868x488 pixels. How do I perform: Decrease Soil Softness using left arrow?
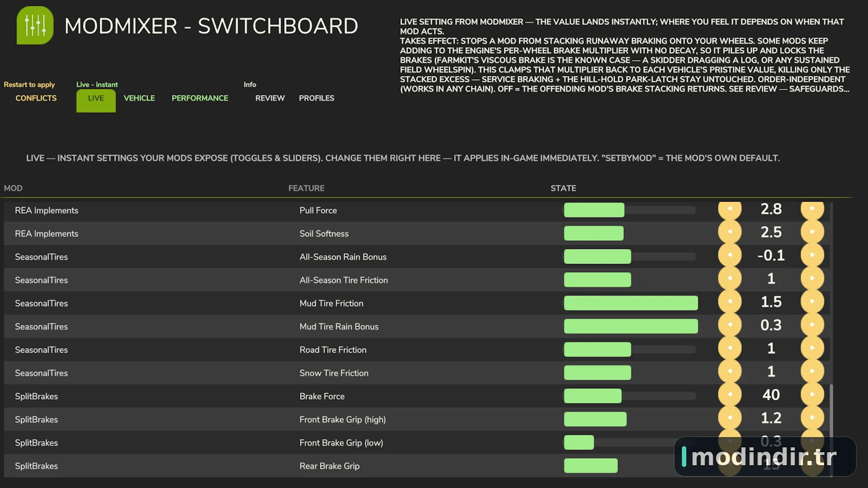coord(730,232)
